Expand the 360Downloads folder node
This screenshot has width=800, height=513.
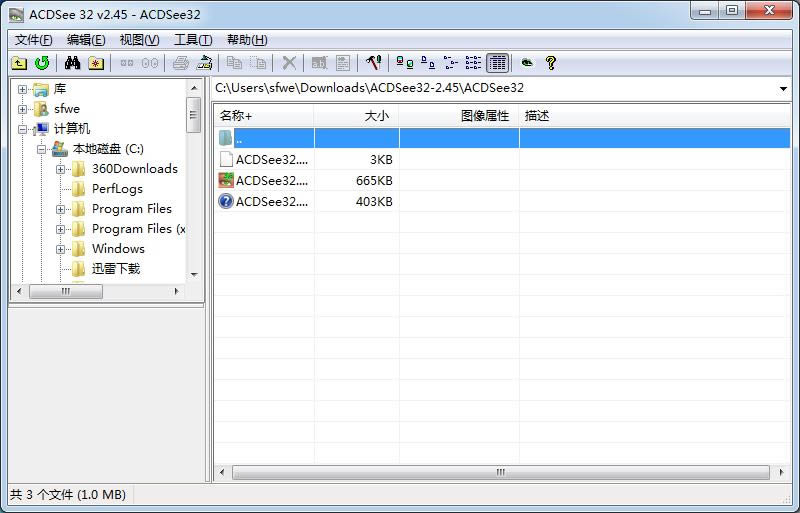(x=60, y=169)
